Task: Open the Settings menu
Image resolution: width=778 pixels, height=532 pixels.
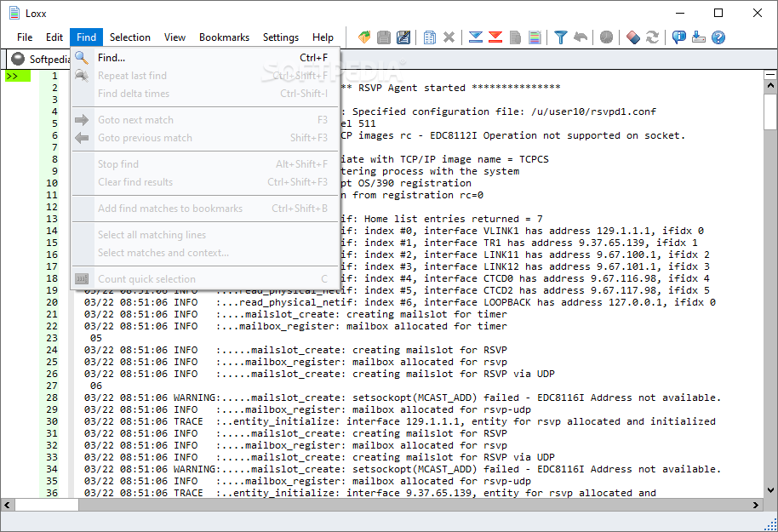Action: coord(281,37)
